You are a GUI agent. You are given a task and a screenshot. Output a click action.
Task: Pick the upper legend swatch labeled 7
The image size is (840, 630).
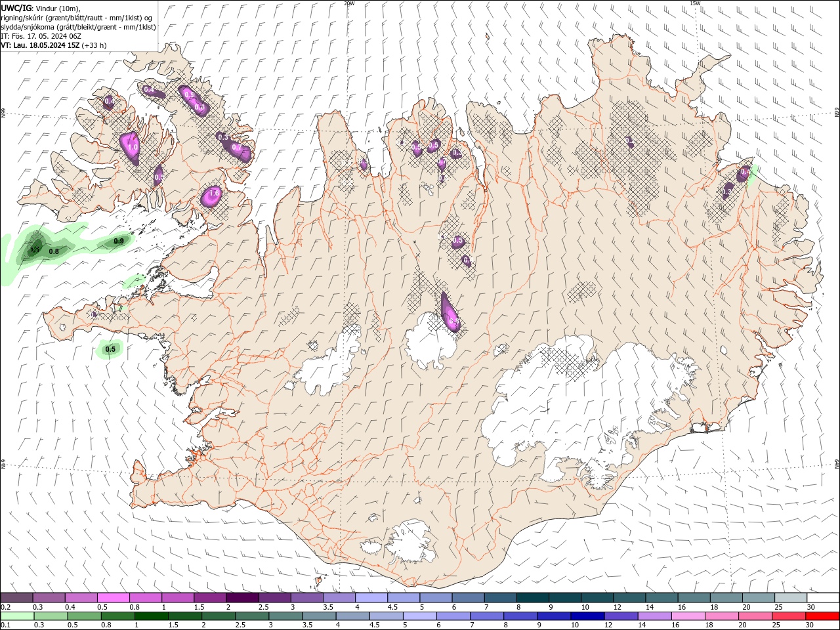click(x=501, y=597)
